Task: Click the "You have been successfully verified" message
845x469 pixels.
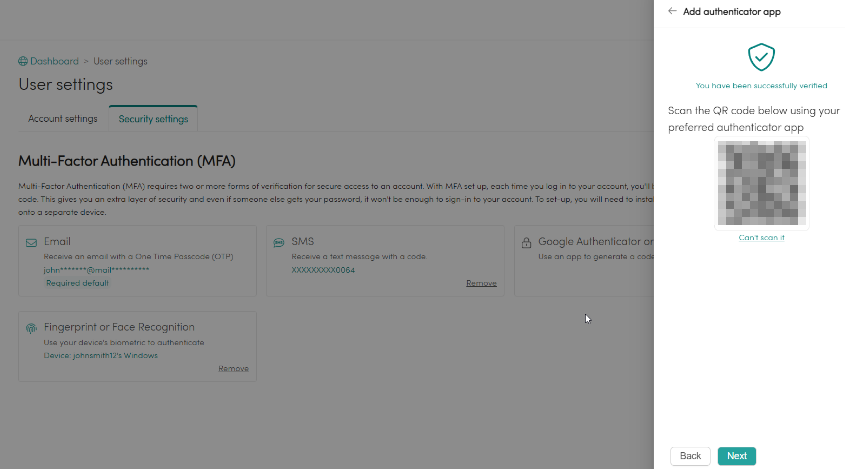Action: click(x=761, y=86)
